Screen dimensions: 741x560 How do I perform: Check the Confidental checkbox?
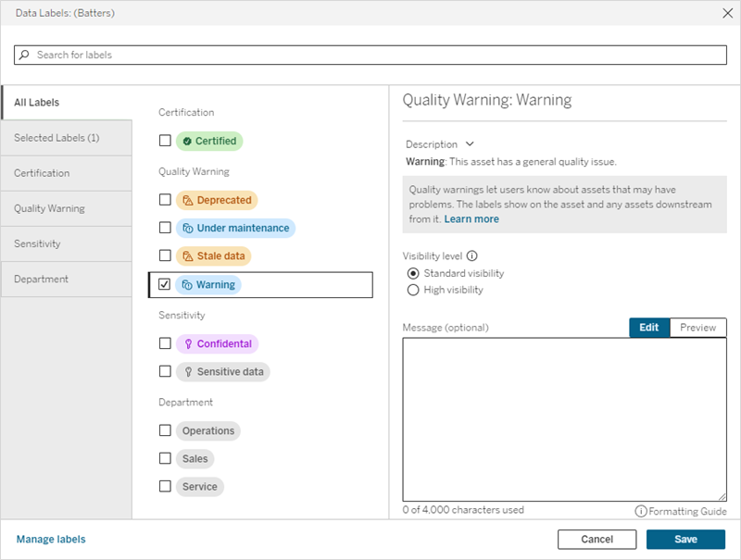click(165, 343)
